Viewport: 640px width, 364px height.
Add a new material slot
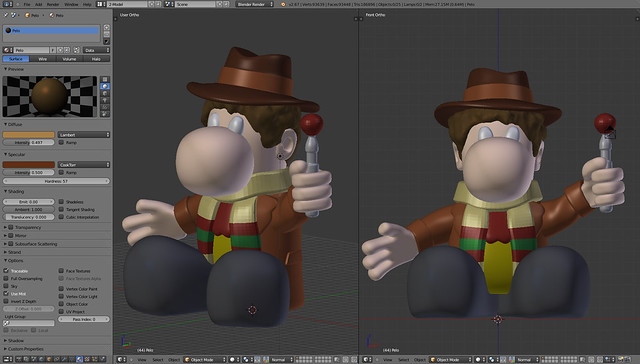coord(107,27)
